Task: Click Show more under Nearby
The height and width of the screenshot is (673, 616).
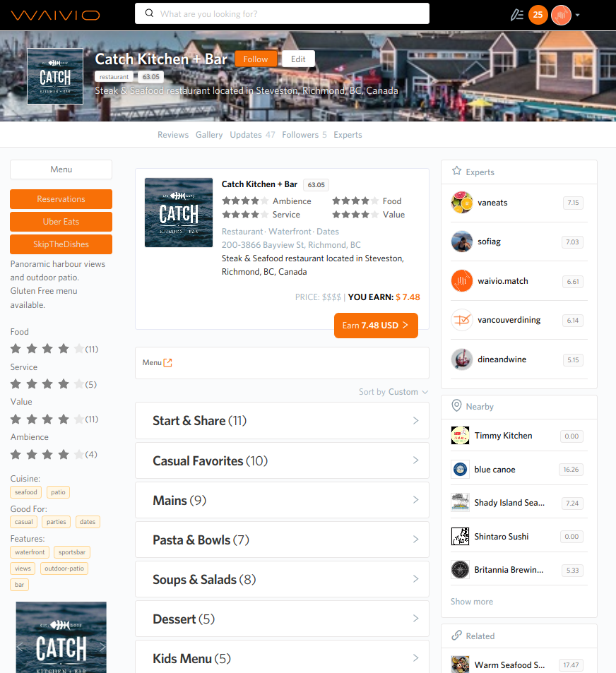Action: point(472,602)
